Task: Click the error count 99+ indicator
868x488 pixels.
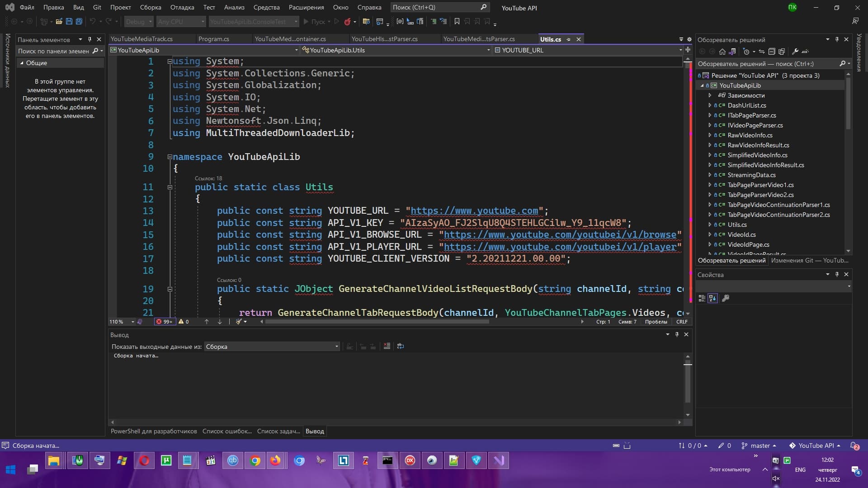Action: [x=165, y=322]
